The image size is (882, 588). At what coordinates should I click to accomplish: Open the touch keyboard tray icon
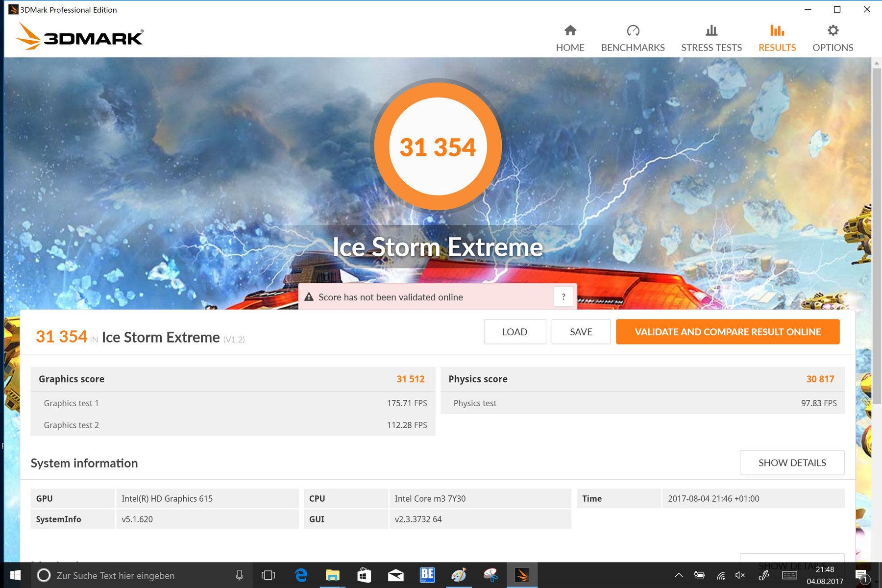coord(789,575)
